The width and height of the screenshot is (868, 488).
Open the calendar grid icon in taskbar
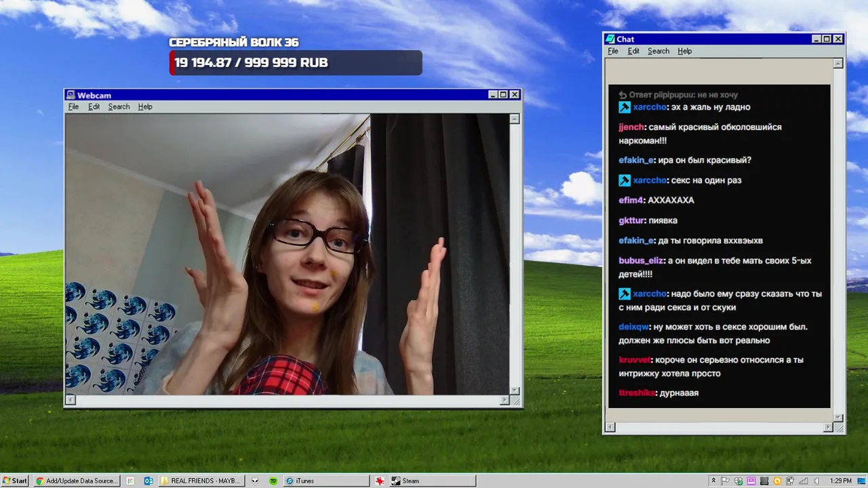(130, 481)
